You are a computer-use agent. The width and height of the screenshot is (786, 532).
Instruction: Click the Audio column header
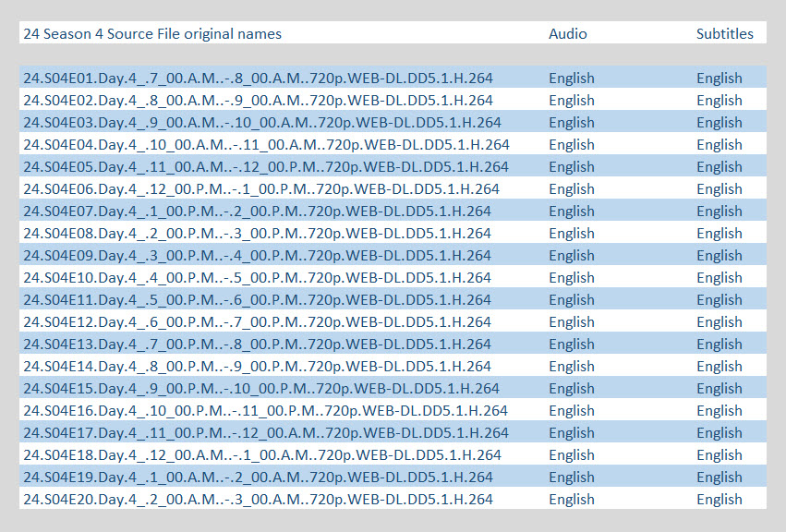click(567, 33)
